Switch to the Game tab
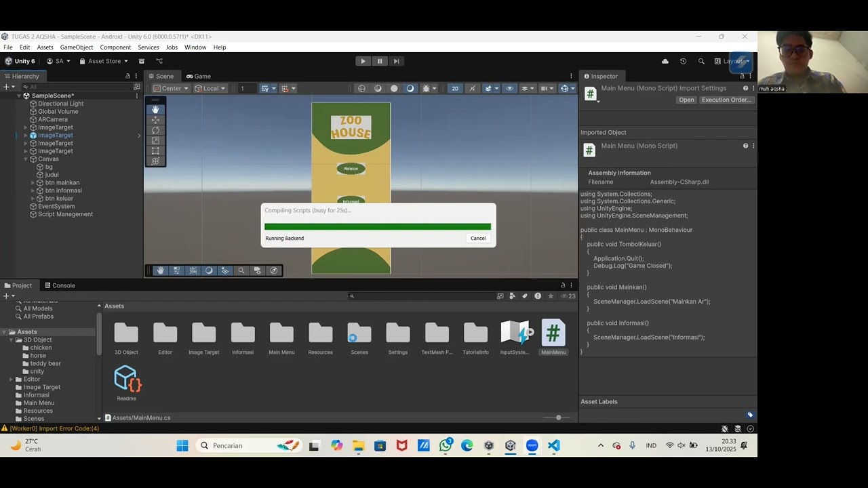The image size is (868, 488). [199, 76]
